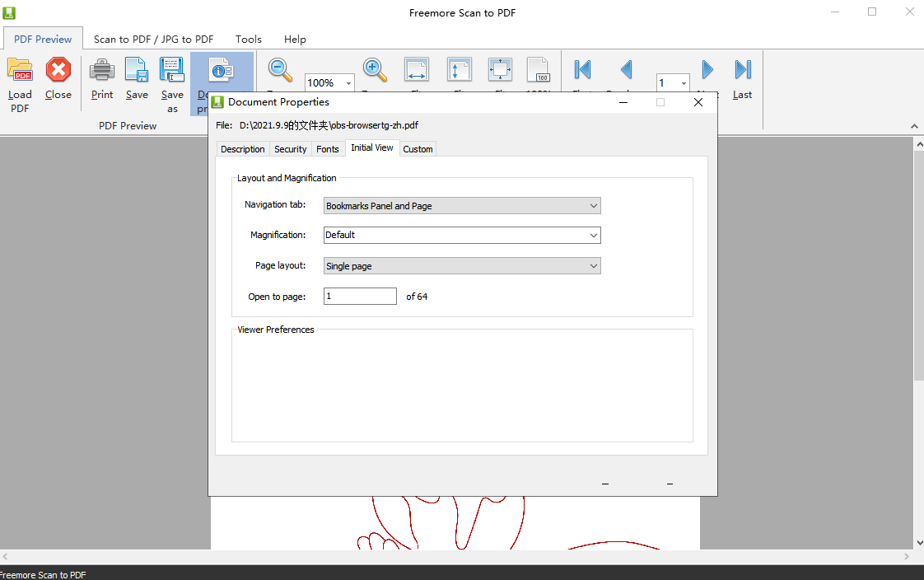924x580 pixels.
Task: Fit whole page icon
Action: [x=501, y=69]
